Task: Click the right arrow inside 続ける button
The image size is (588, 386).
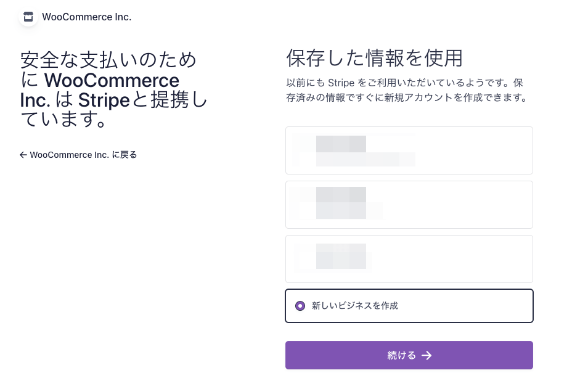Action: pos(427,355)
